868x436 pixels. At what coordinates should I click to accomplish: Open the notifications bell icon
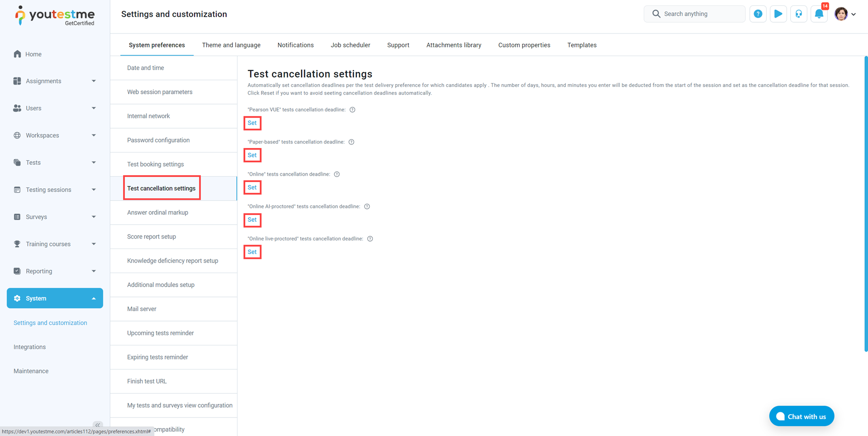(819, 14)
